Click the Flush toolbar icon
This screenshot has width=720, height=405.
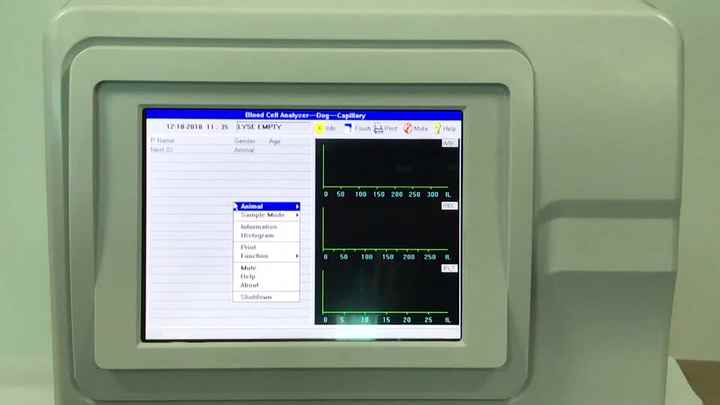[348, 128]
